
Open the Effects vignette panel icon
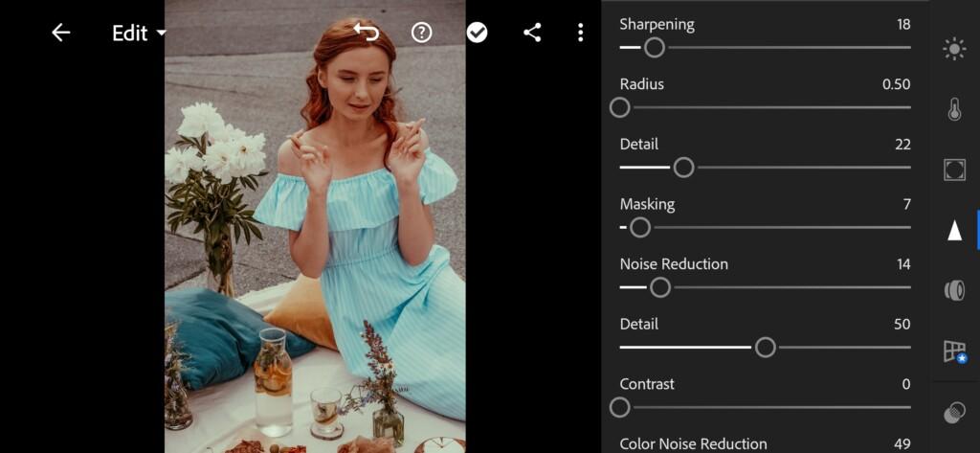954,170
